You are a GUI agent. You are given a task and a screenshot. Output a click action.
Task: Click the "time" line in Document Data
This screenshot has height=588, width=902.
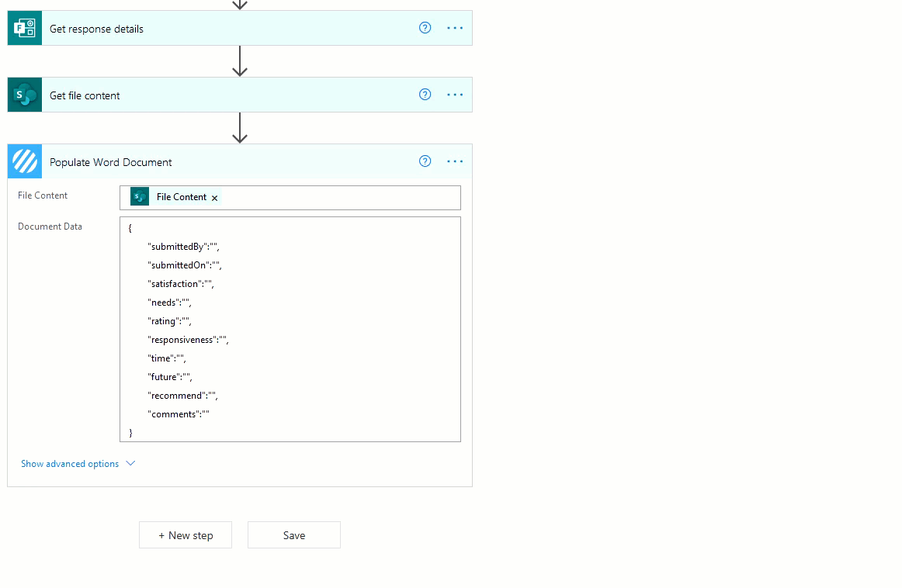(x=167, y=358)
